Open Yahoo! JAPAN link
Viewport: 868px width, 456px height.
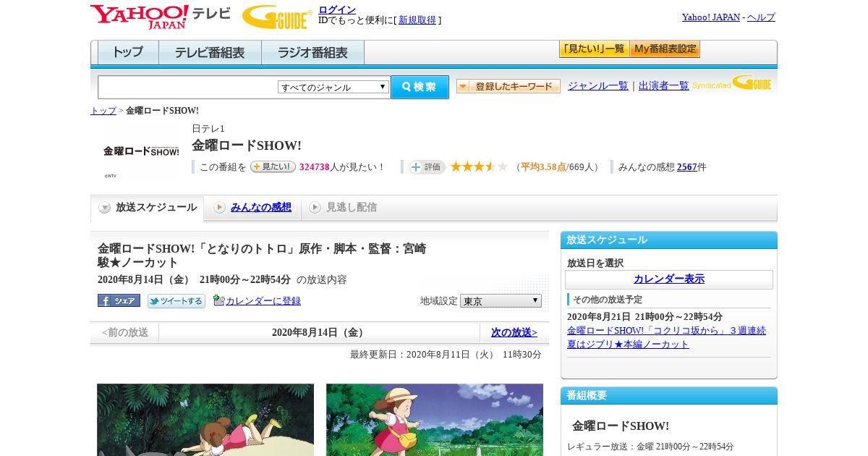click(711, 17)
